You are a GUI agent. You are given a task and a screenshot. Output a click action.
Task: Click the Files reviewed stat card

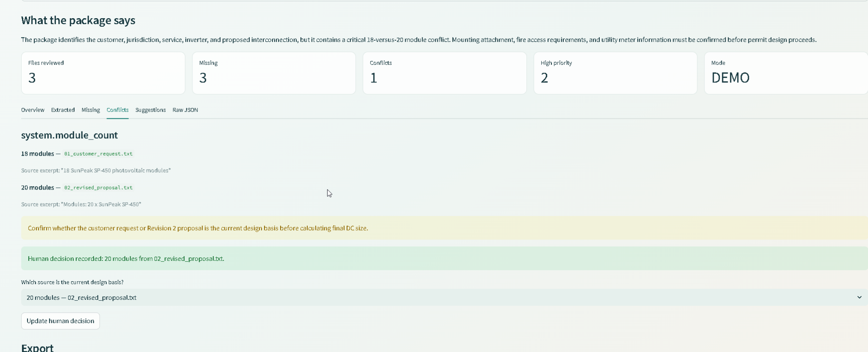coord(103,73)
